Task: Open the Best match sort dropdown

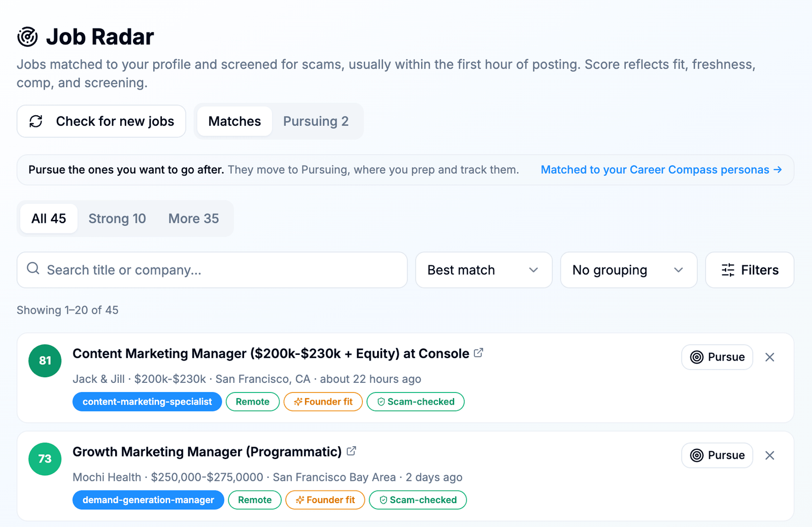Action: [x=484, y=270]
